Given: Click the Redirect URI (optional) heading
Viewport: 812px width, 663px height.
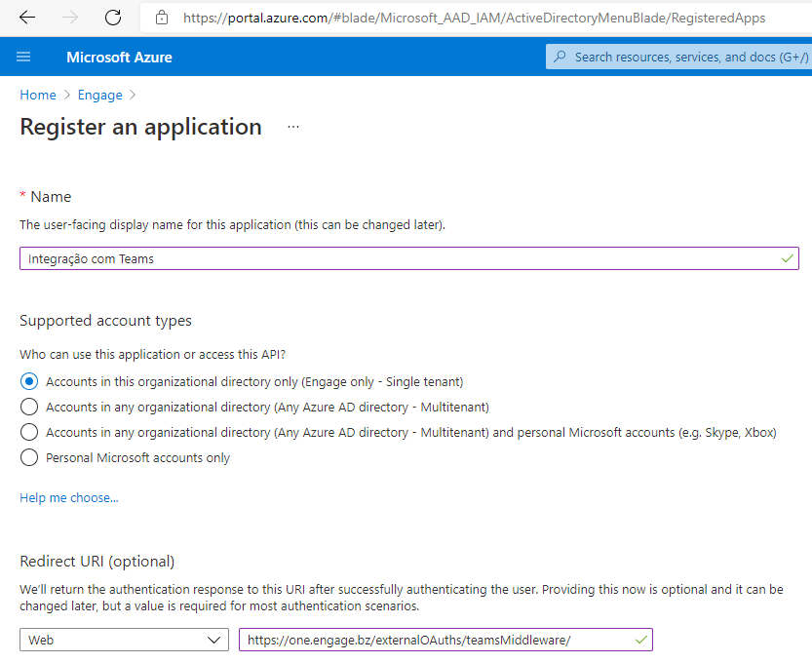Looking at the screenshot, I should pos(97,562).
